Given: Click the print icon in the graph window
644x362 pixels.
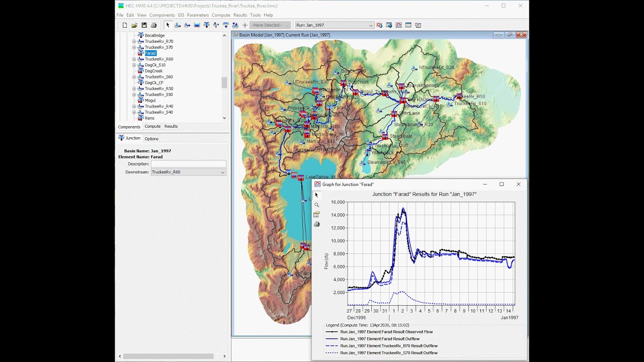Looking at the screenshot, I should (316, 224).
